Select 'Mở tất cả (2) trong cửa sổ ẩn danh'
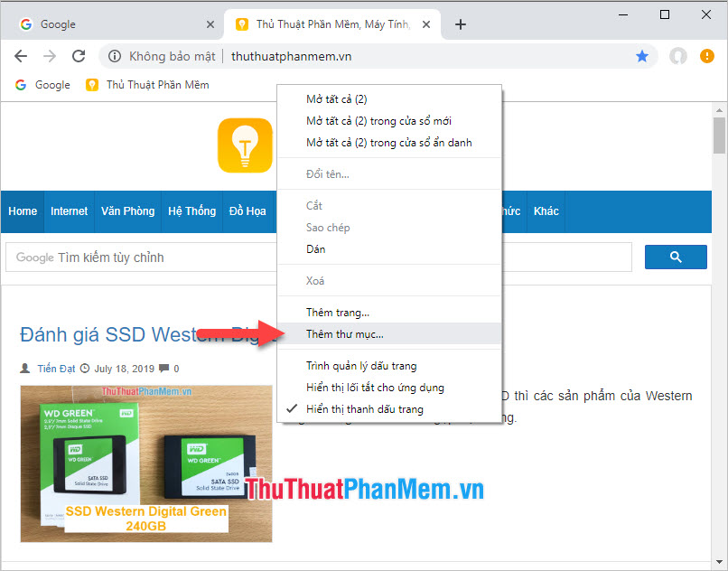 coord(389,143)
